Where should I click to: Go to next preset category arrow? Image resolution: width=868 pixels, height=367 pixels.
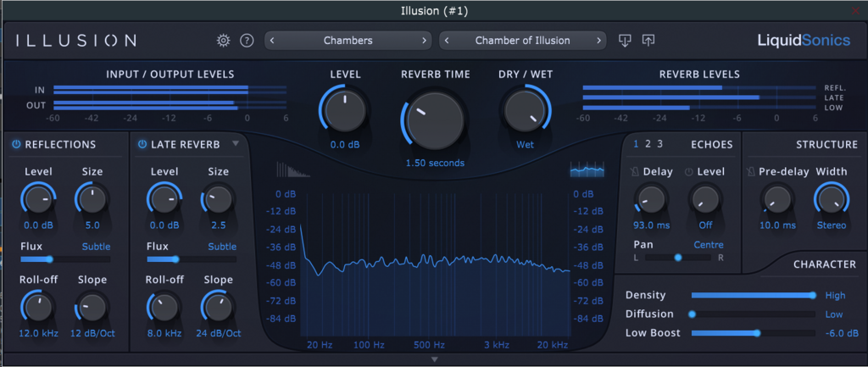click(x=425, y=41)
